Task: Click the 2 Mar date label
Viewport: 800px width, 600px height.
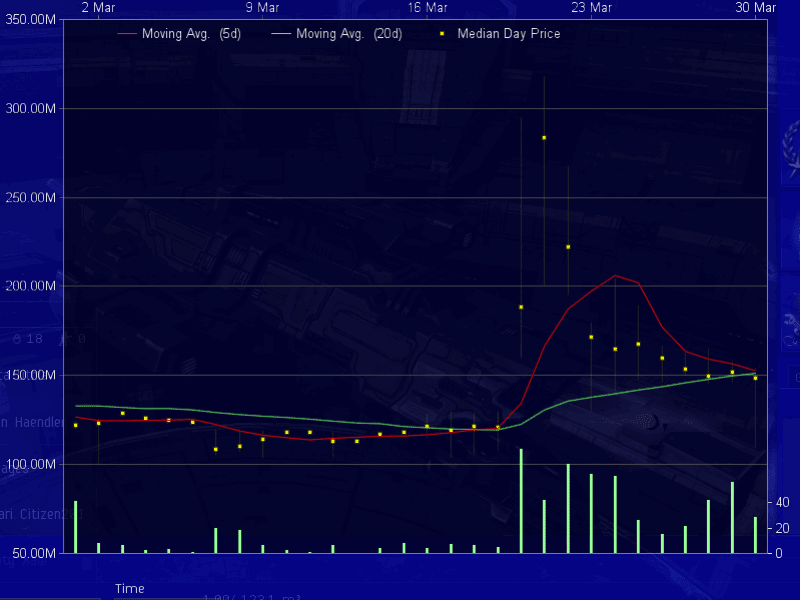Action: pos(98,7)
